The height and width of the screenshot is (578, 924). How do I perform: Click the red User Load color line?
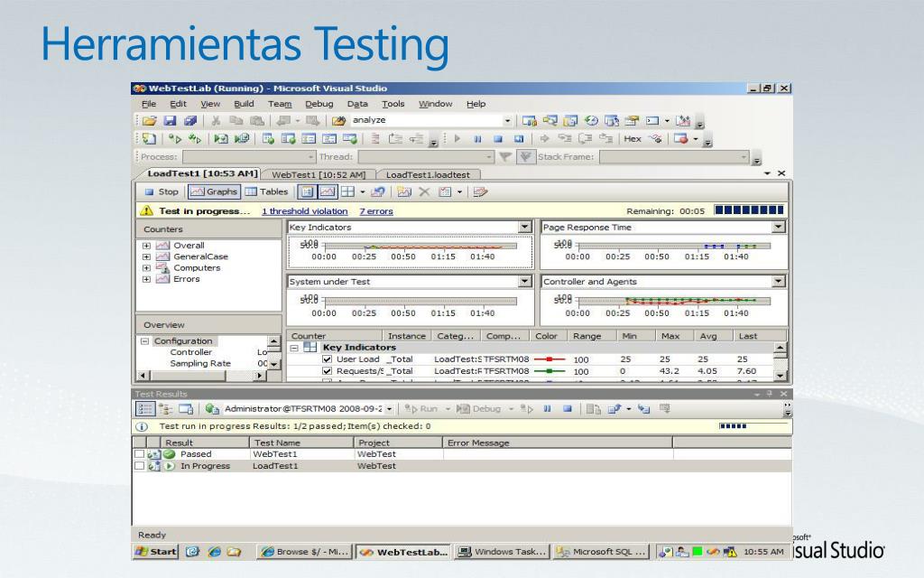550,359
